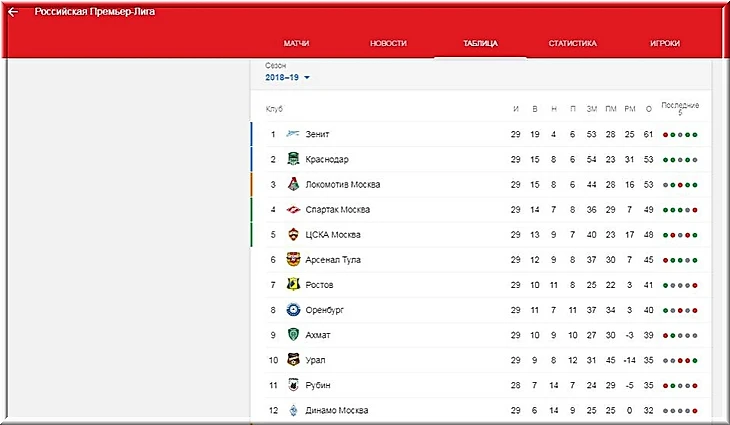Screen dimensions: 730x425
Task: Click the ЦСКА Москва crest
Action: point(293,235)
